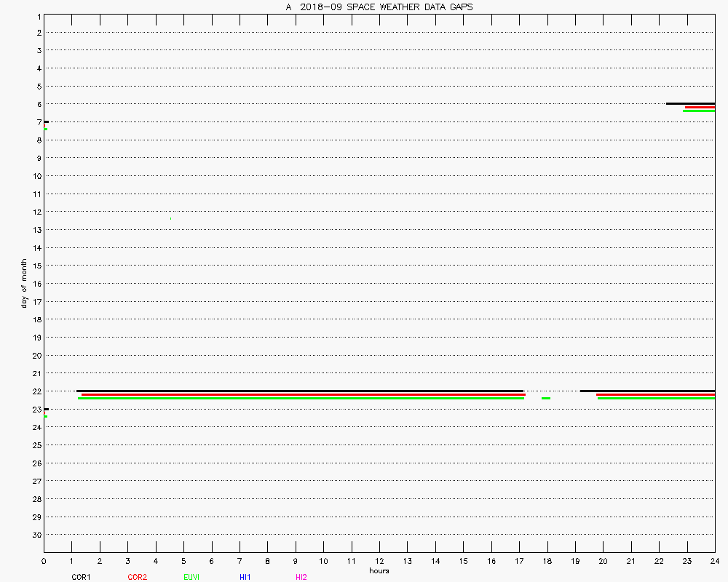Image resolution: width=728 pixels, height=582 pixels.
Task: Click the day 1 y-axis tick label
Action: click(x=37, y=15)
